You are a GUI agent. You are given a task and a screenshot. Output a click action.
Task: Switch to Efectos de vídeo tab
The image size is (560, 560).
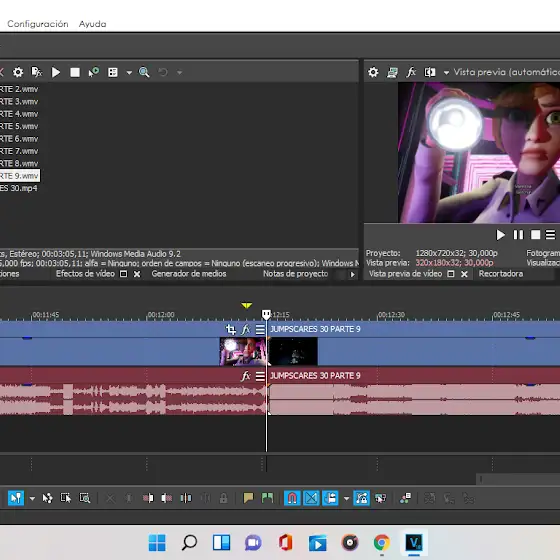point(85,274)
